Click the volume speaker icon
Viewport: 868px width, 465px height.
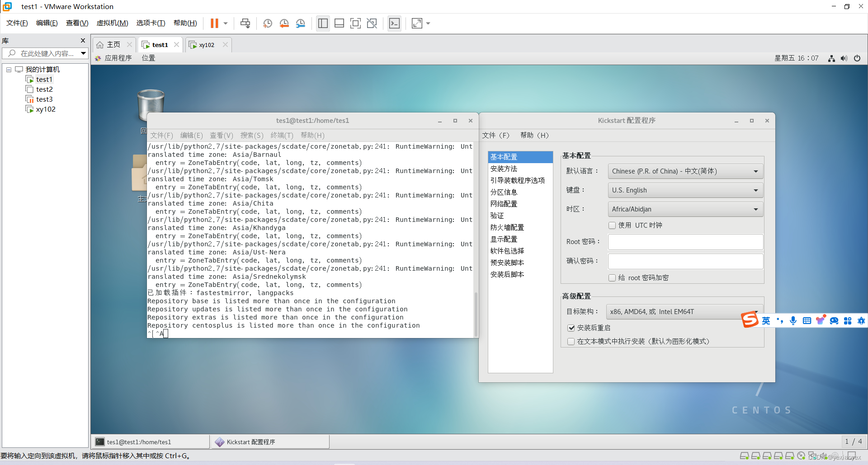coord(844,58)
